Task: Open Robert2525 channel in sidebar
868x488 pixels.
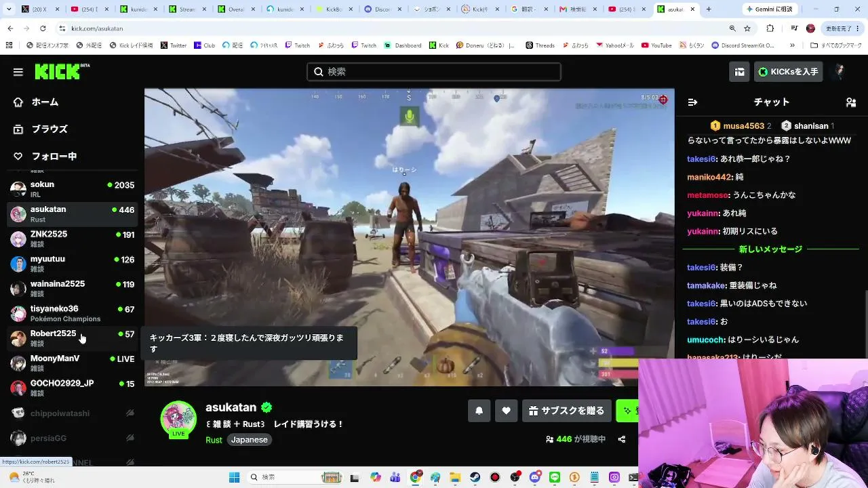Action: pos(73,338)
